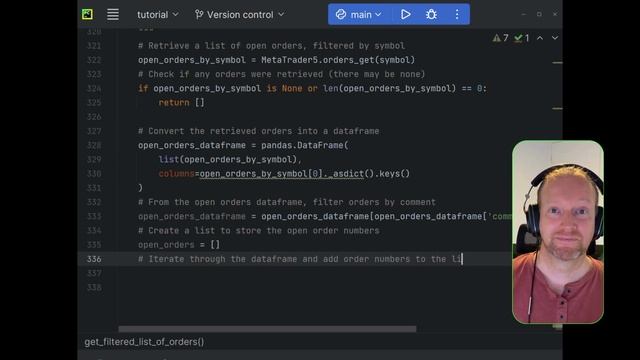The height and width of the screenshot is (360, 640).
Task: Click line number 322 in the gutter
Action: [94, 60]
